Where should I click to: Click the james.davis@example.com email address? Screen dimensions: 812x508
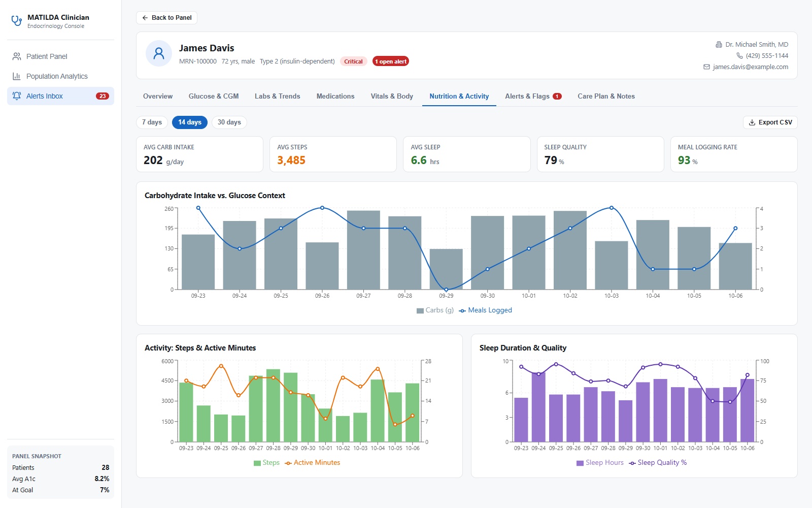tap(751, 67)
